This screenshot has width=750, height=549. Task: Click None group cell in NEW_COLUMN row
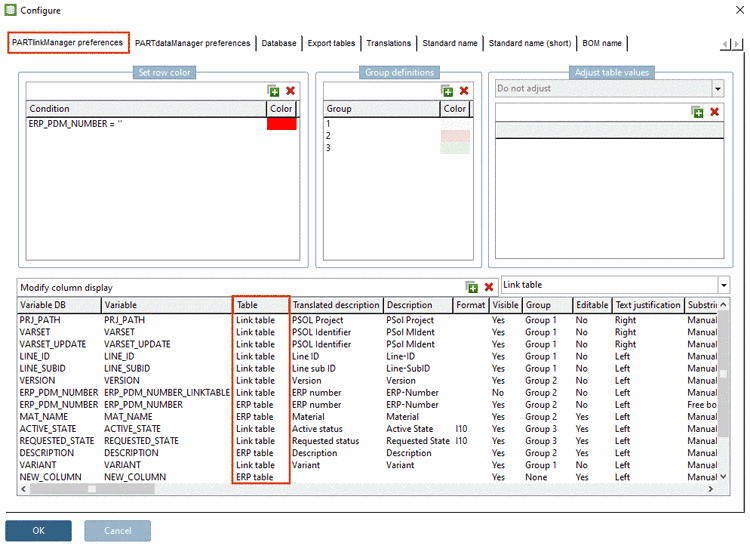coord(536,477)
